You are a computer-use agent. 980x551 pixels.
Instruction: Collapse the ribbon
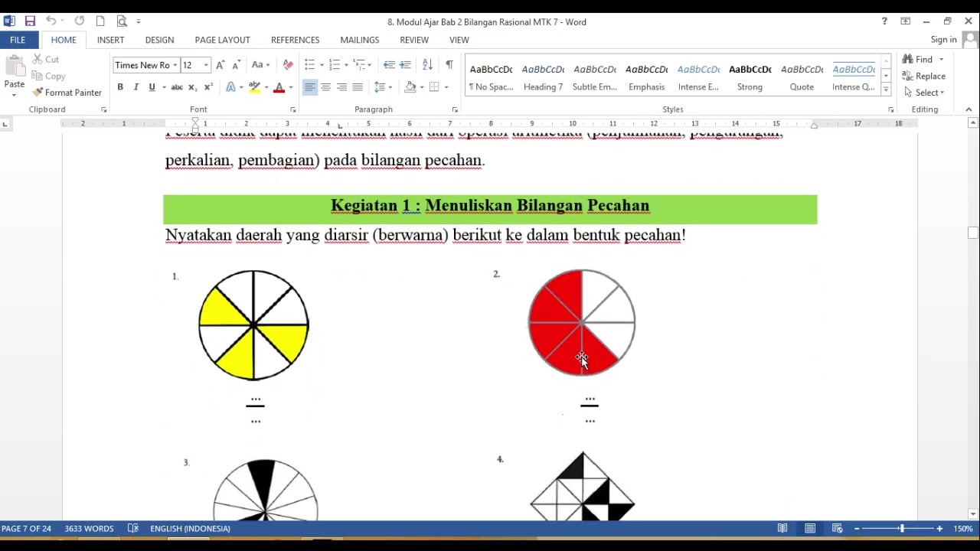969,109
